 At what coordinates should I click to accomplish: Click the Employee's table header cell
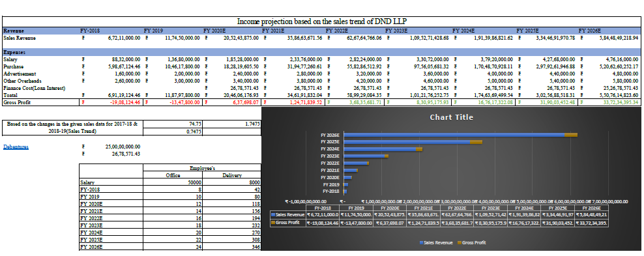(x=202, y=167)
